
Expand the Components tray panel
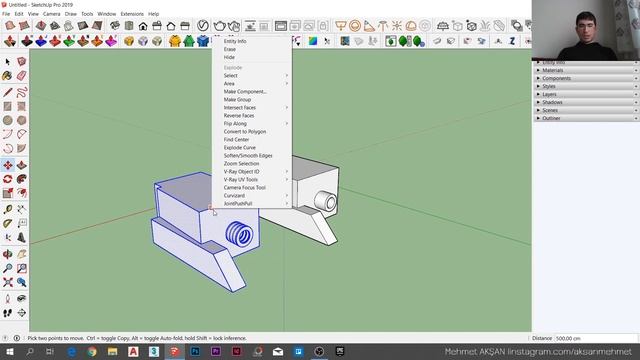click(x=586, y=78)
